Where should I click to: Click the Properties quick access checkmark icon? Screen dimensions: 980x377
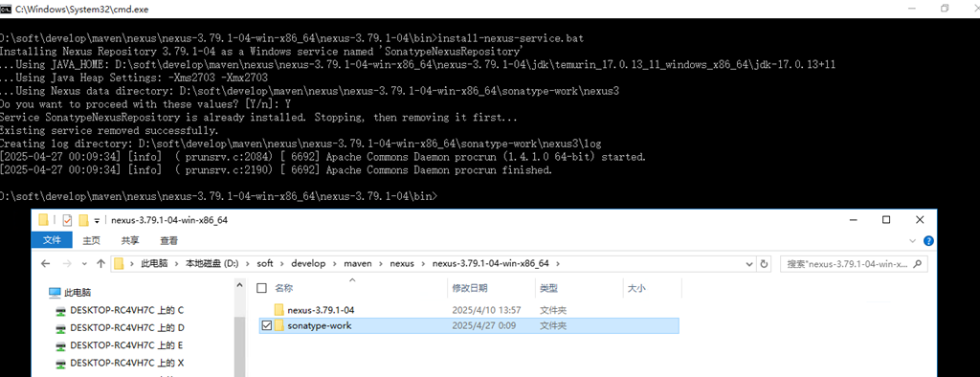[x=67, y=220]
